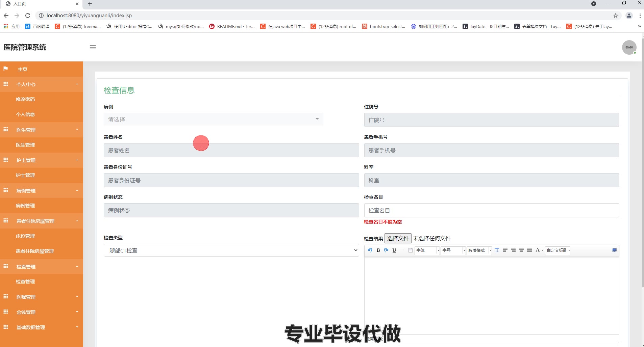Open the font color picker A icon
Image resolution: width=644 pixels, height=347 pixels.
(538, 250)
